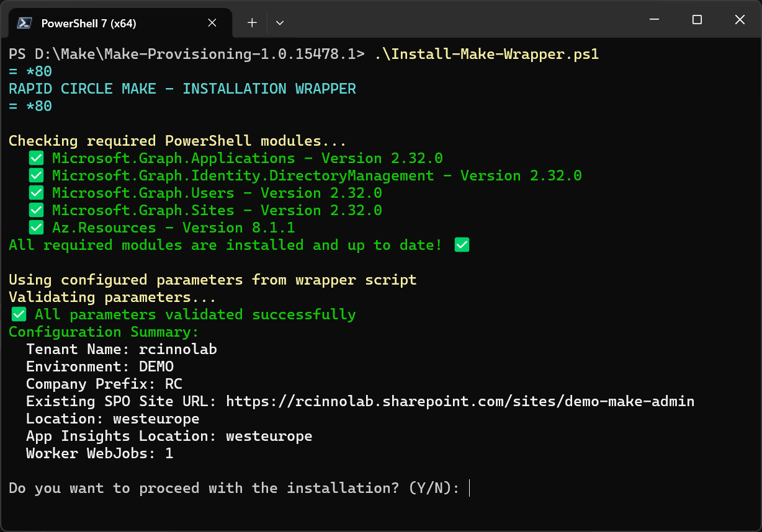
Task: Click the checkmark beside Az.Resources
Action: pos(37,228)
